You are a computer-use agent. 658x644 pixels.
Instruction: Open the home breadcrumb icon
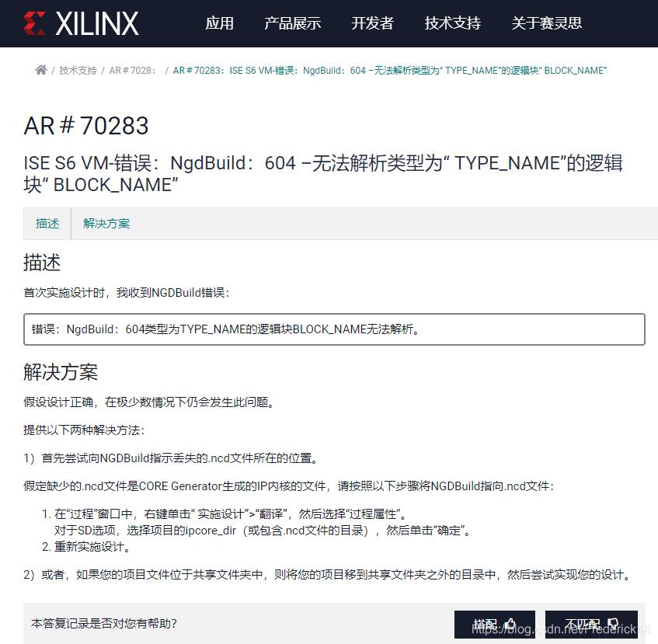pos(40,70)
